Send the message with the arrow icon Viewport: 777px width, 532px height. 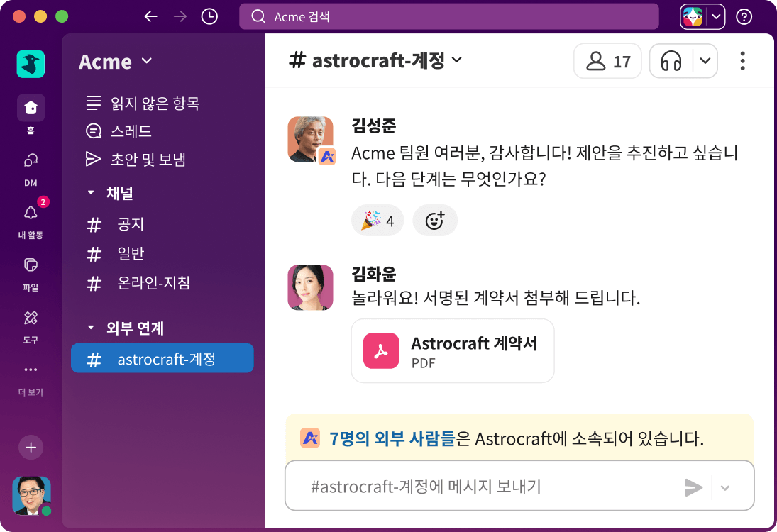(694, 487)
